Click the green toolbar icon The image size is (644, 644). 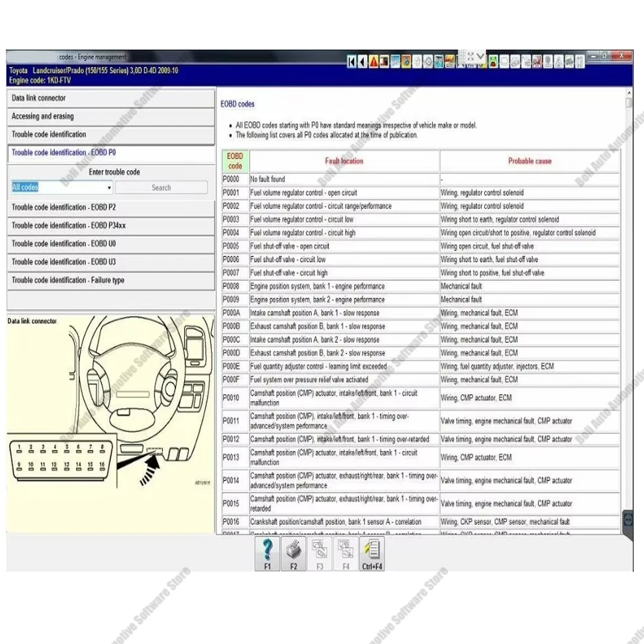pyautogui.click(x=493, y=62)
